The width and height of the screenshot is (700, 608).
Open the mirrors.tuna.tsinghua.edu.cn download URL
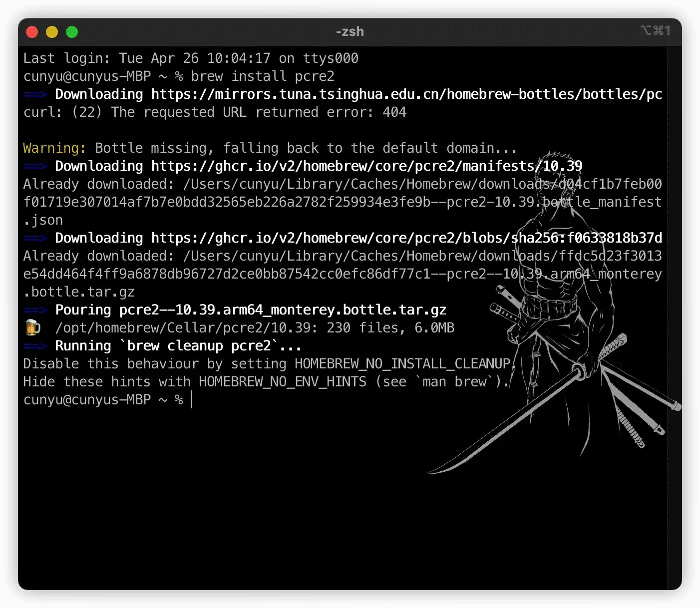click(406, 94)
